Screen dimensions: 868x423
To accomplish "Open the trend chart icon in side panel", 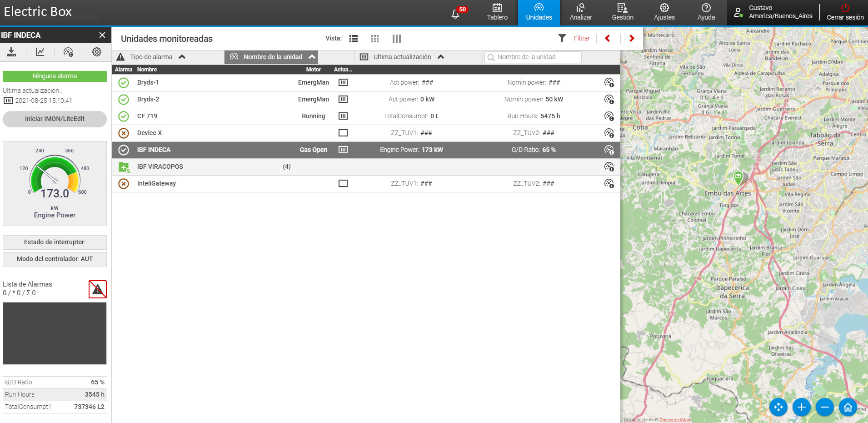I will pyautogui.click(x=40, y=52).
